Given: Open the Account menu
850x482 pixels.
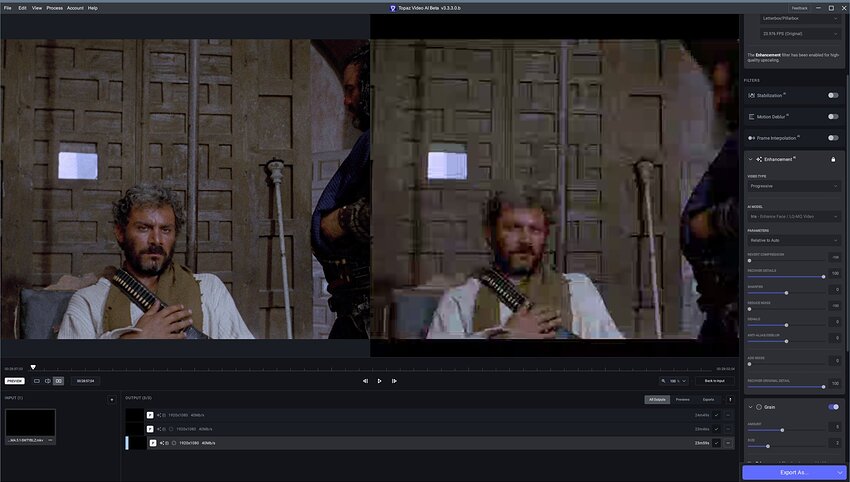Looking at the screenshot, I should [75, 8].
